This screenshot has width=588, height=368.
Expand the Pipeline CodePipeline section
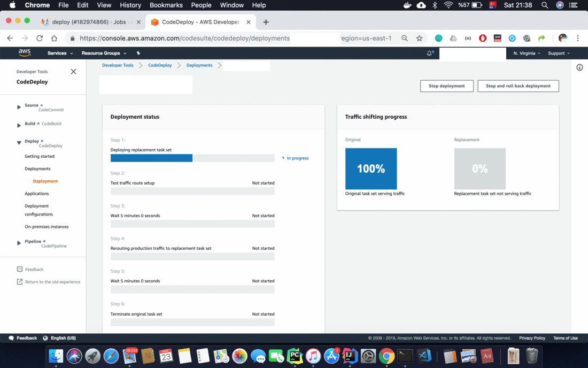pos(19,243)
